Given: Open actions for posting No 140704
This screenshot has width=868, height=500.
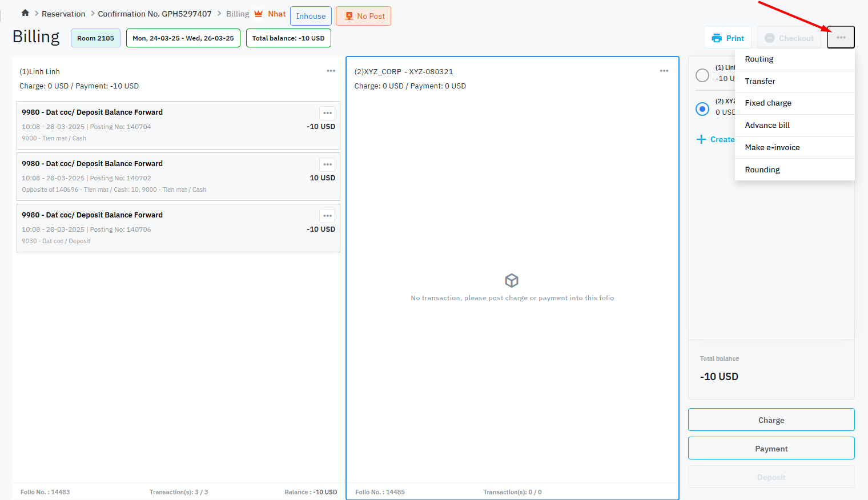Looking at the screenshot, I should pos(327,113).
